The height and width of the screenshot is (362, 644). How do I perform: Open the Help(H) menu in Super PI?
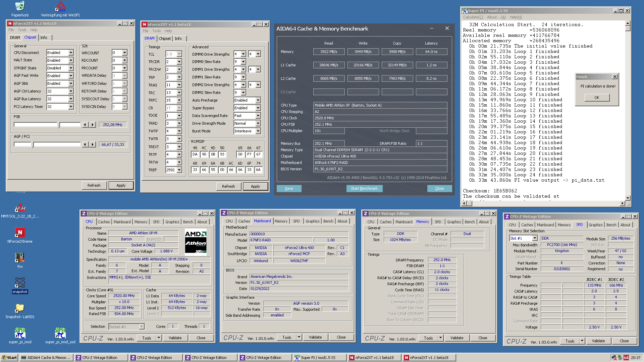(516, 17)
